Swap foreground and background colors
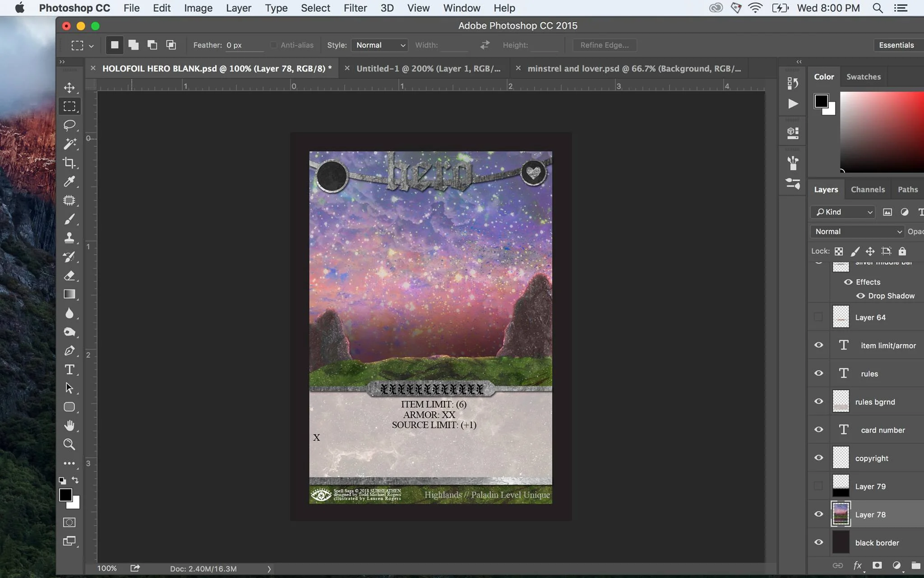The width and height of the screenshot is (924, 578). pos(75,480)
